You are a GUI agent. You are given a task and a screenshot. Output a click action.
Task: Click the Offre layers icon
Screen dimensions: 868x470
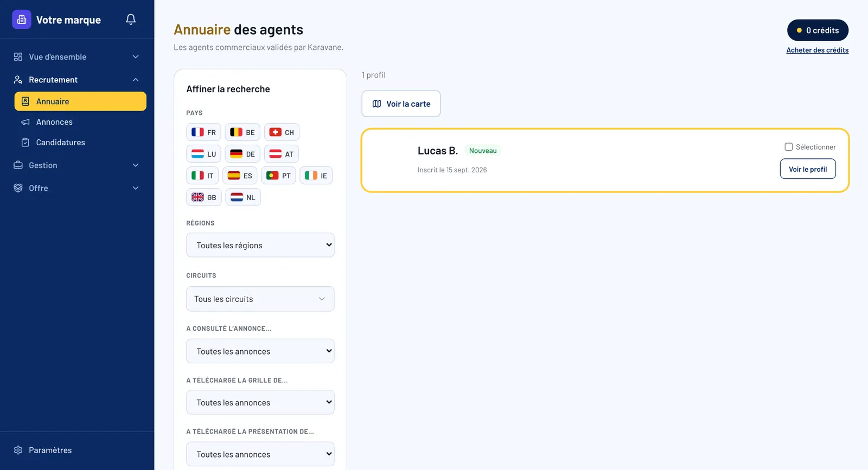[18, 188]
